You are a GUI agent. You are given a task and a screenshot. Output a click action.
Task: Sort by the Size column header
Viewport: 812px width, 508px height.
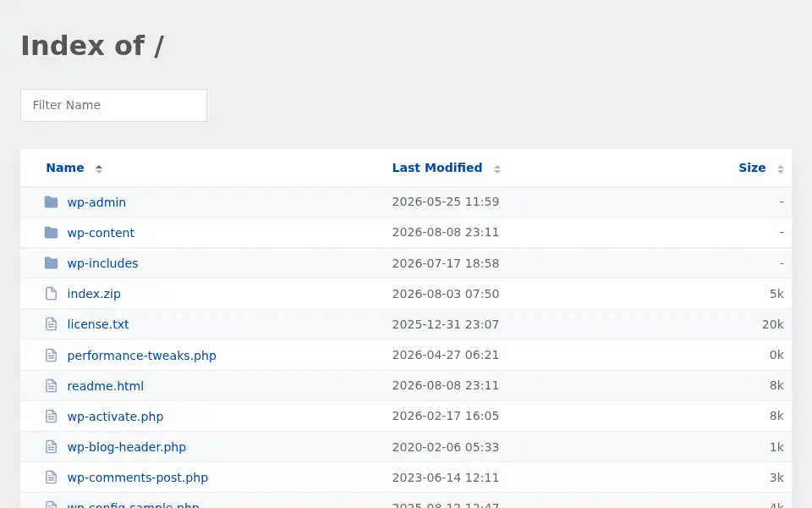click(752, 168)
